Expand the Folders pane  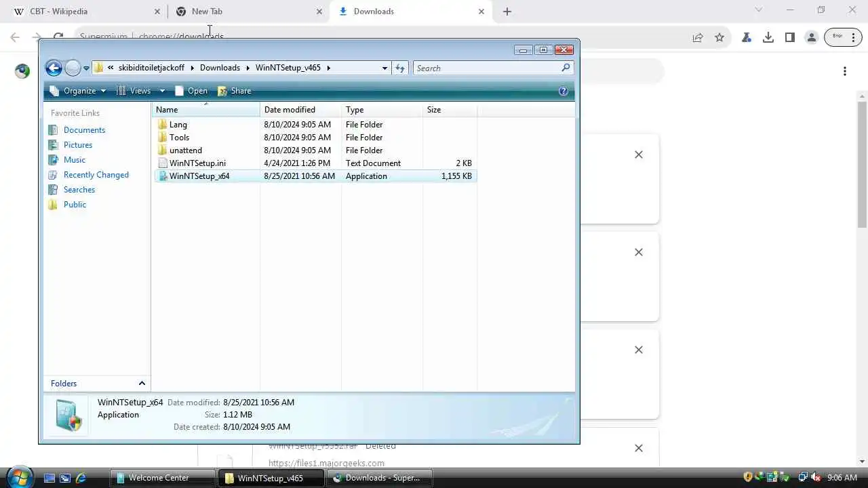tap(97, 384)
